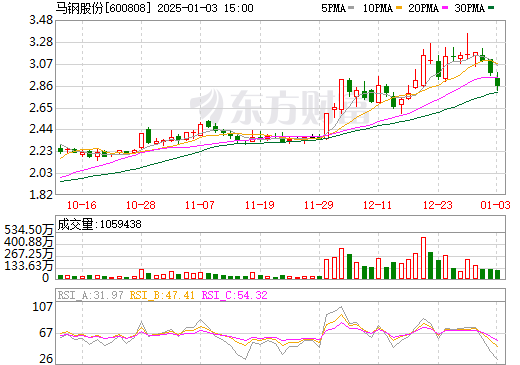Click the 2.65 price axis label

tap(41, 108)
